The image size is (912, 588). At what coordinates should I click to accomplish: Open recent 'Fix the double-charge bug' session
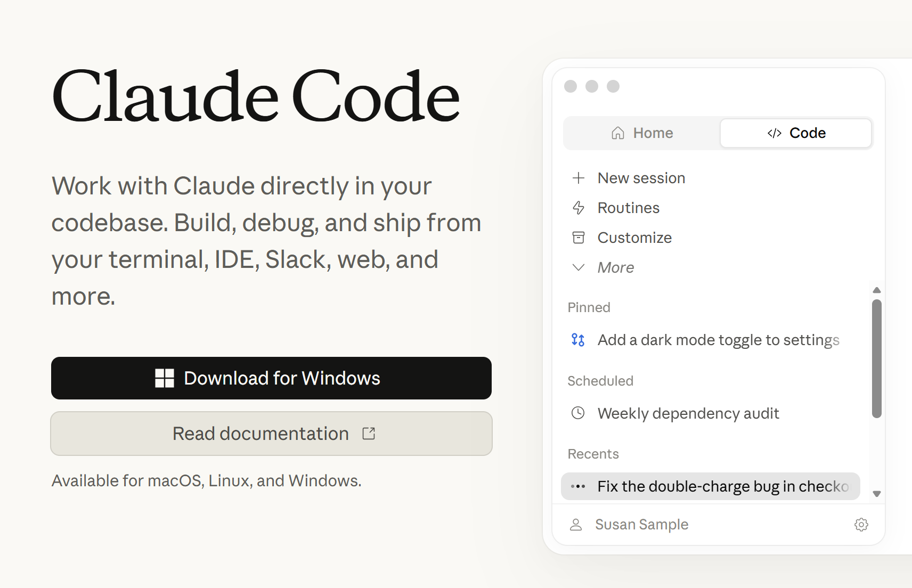point(711,486)
